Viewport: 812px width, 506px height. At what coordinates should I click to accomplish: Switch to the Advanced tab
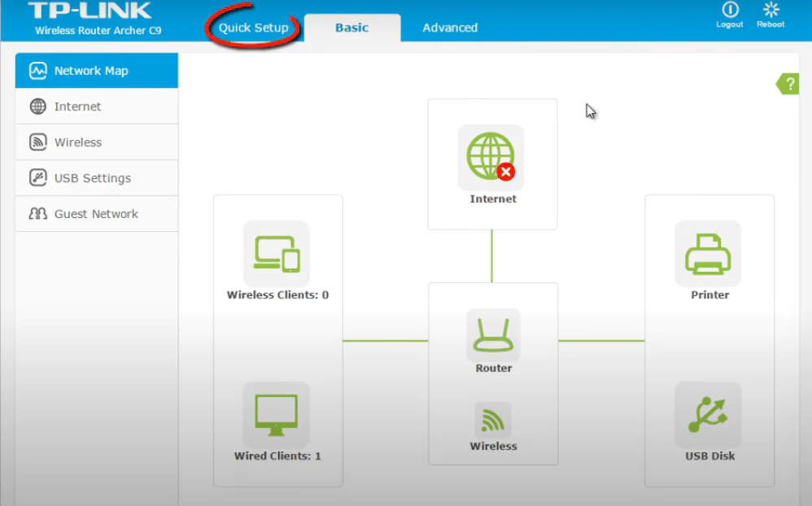(x=448, y=27)
